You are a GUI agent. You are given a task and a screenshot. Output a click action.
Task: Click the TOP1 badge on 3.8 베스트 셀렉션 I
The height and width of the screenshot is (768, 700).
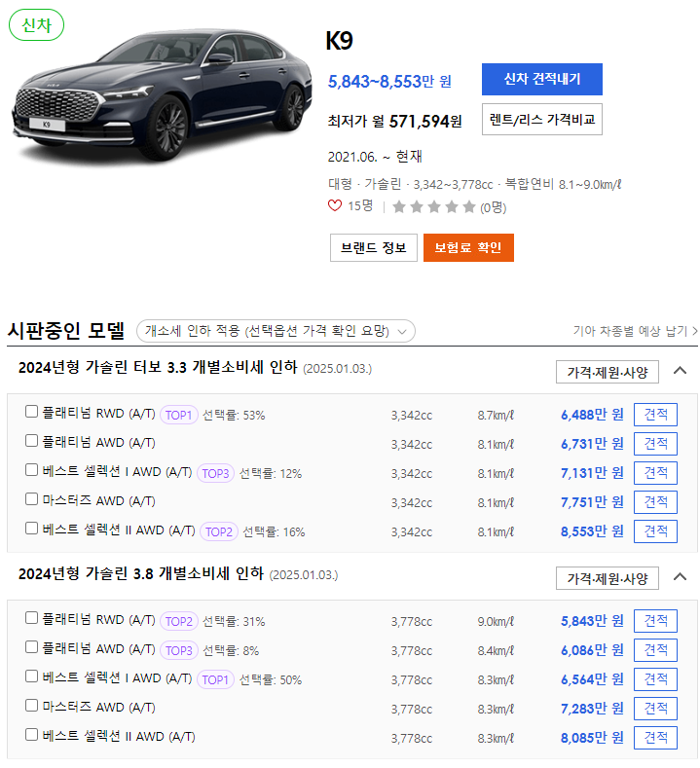click(215, 679)
